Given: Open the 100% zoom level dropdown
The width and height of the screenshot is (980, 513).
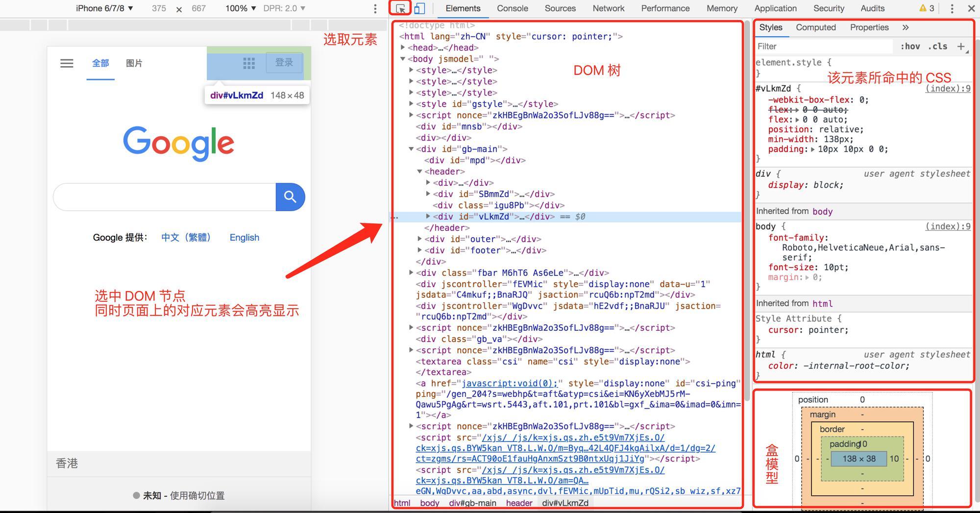Looking at the screenshot, I should tap(241, 8).
